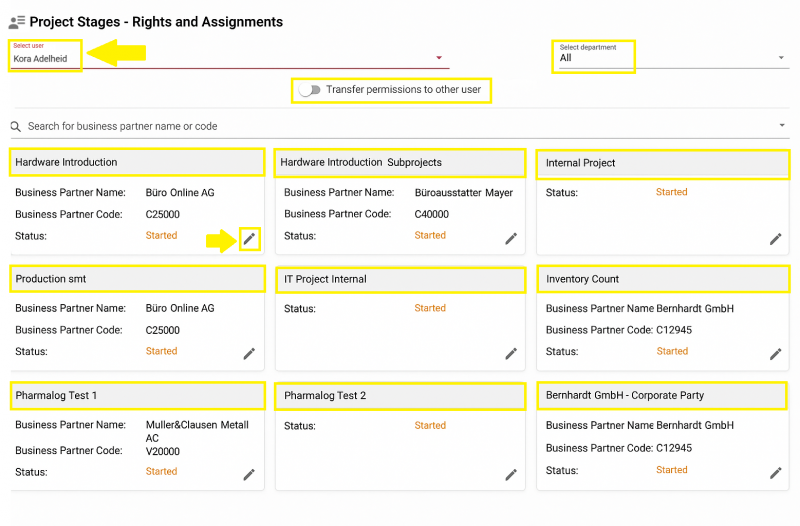The width and height of the screenshot is (800, 526).
Task: Click pencil icon on Hardware Introduction Subprojects
Action: click(x=511, y=238)
